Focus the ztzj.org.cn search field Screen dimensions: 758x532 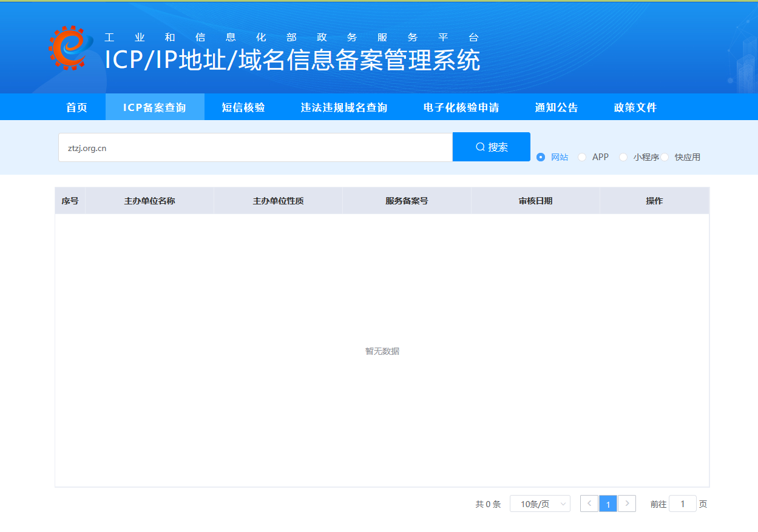click(255, 147)
